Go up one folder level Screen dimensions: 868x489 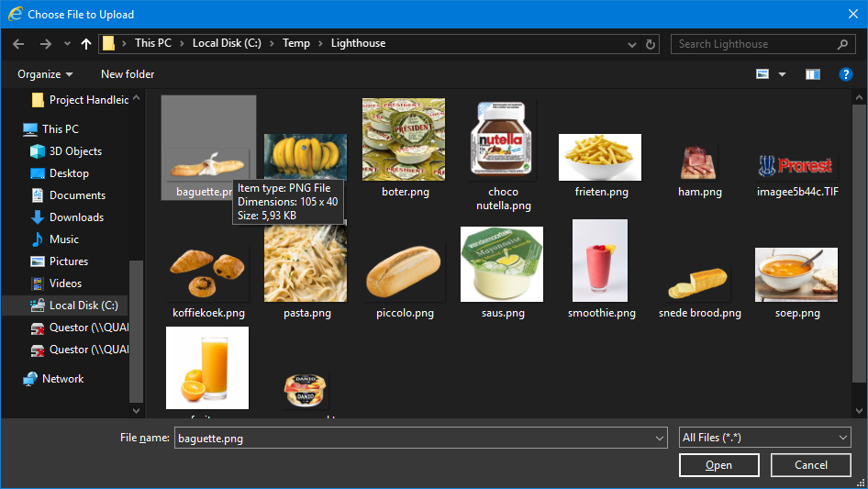tap(86, 44)
